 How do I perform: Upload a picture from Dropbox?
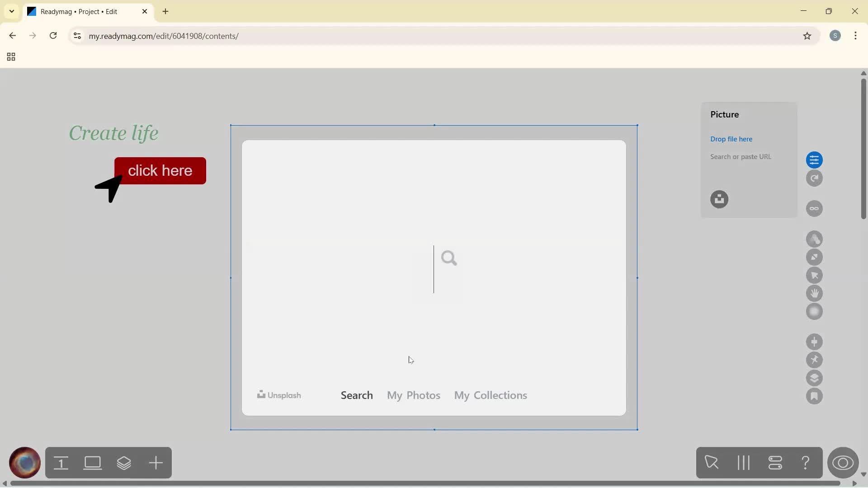(720, 199)
